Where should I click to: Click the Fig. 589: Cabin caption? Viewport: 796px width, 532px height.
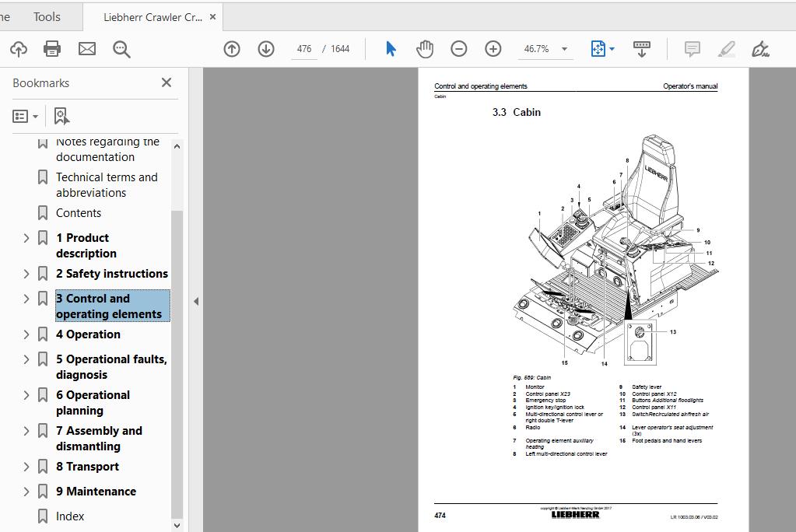click(x=531, y=378)
